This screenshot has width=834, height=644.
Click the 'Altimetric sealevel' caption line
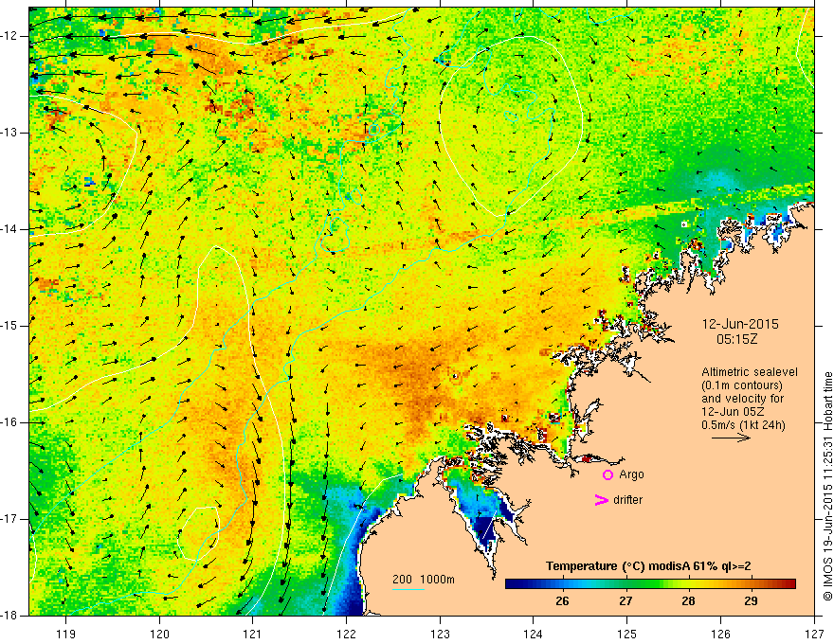(750, 372)
